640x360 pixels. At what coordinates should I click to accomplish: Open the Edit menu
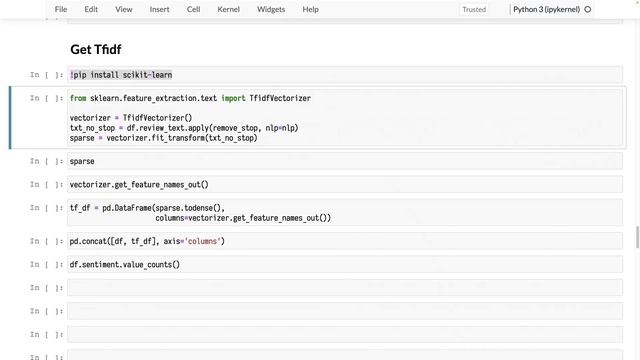pos(91,9)
